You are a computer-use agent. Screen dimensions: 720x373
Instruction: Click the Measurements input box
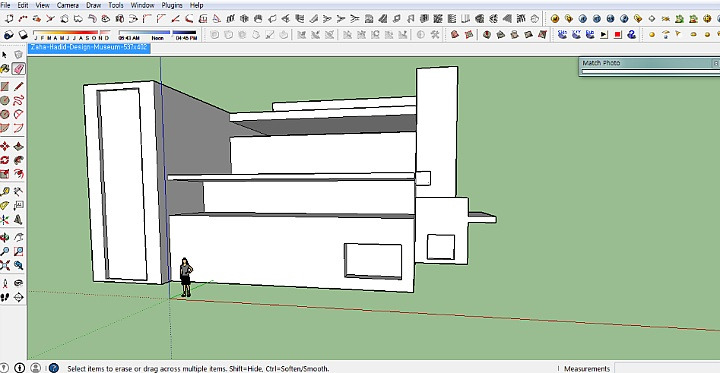pyautogui.click(x=668, y=368)
